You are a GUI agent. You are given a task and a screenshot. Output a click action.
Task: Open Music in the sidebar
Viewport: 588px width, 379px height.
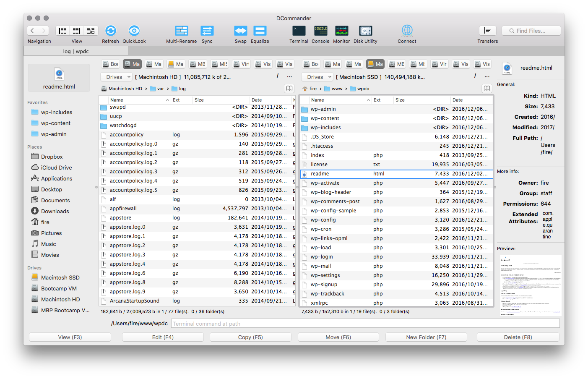49,244
